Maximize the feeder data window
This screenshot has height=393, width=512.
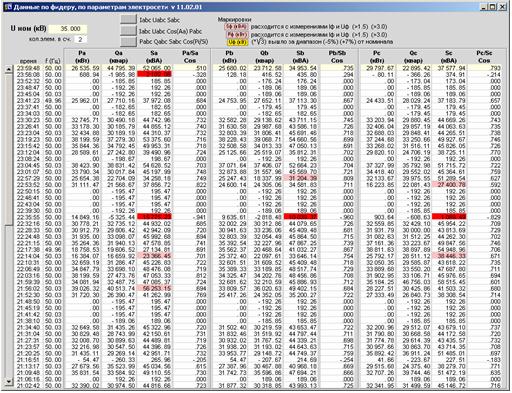492,7
